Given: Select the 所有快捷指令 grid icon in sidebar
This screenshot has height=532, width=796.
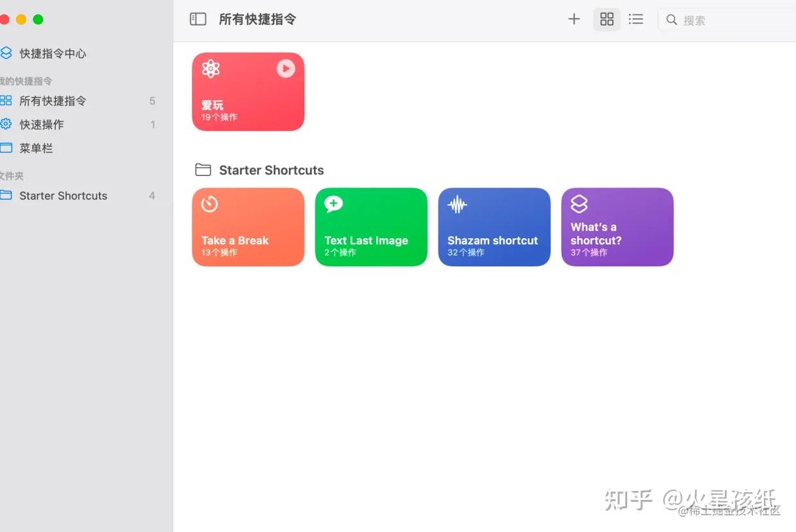Looking at the screenshot, I should coord(6,101).
